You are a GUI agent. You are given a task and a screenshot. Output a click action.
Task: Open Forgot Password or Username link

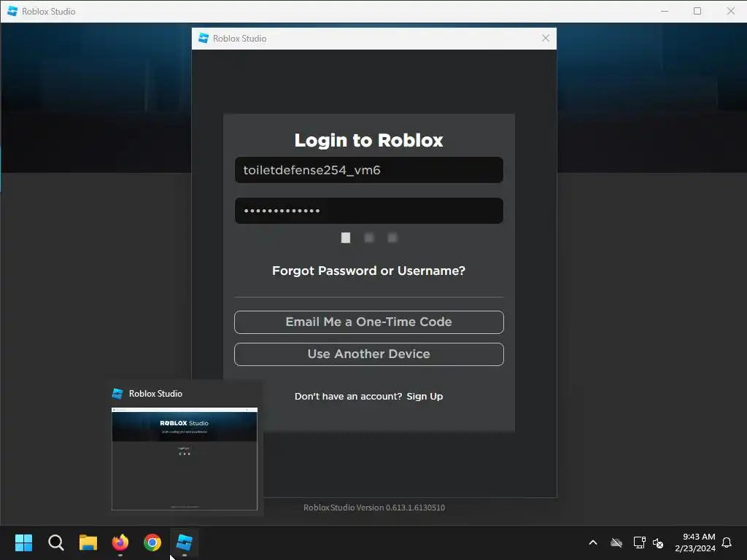click(368, 271)
